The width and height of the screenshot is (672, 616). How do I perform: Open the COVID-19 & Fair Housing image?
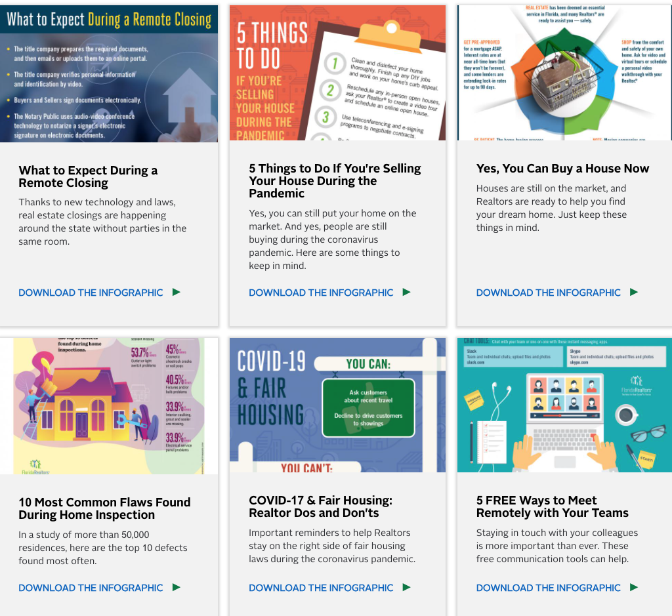tap(337, 406)
